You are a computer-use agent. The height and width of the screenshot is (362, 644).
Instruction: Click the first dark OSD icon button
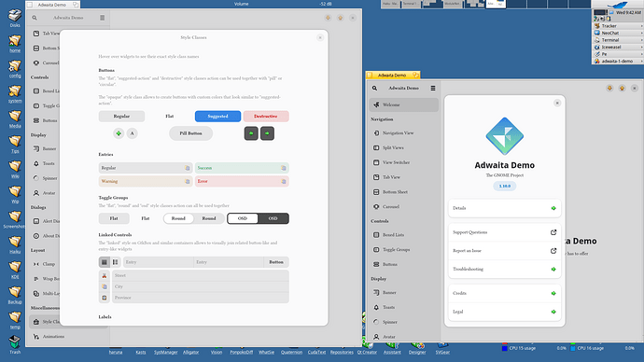click(251, 133)
